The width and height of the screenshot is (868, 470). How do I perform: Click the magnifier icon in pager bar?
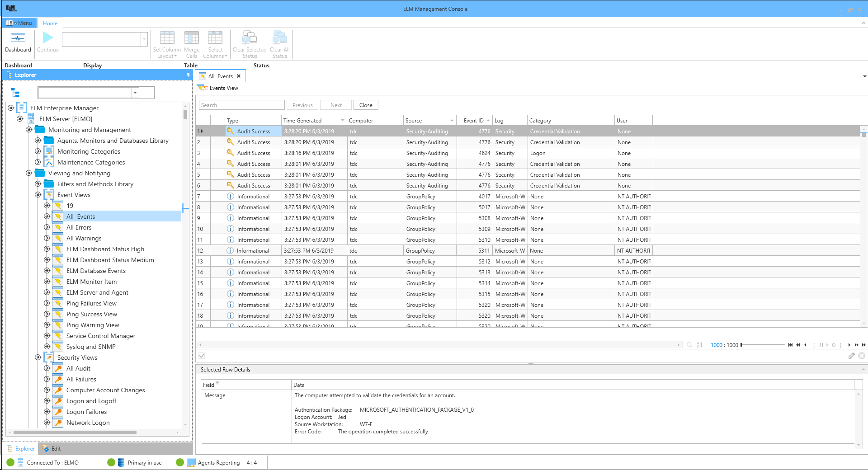(x=689, y=345)
